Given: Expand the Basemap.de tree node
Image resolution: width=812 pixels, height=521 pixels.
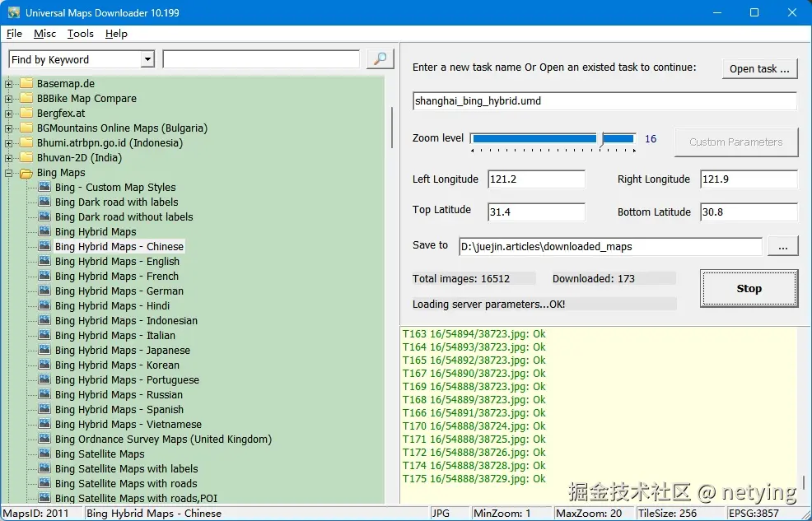Looking at the screenshot, I should pyautogui.click(x=9, y=84).
